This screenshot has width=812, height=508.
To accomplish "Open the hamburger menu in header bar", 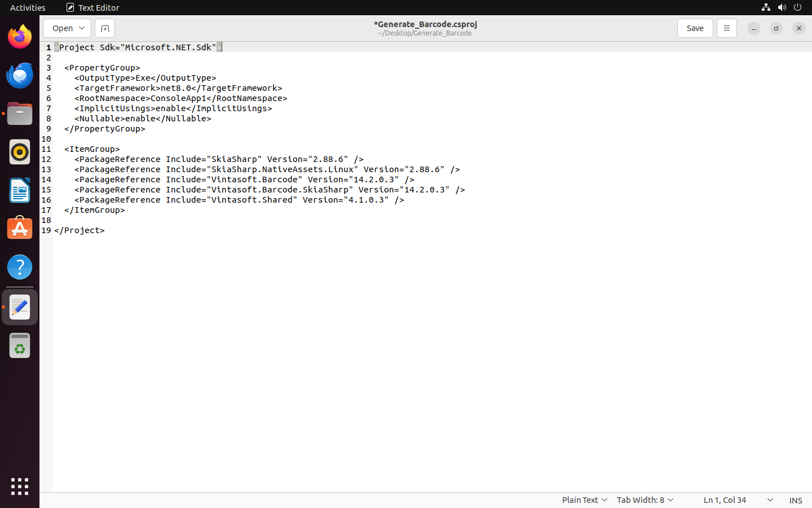I will tap(726, 28).
